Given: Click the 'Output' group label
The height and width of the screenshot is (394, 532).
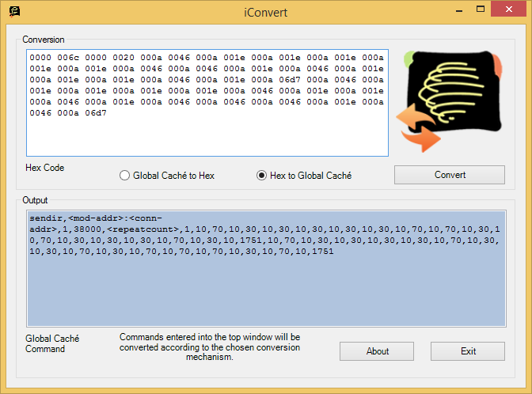Looking at the screenshot, I should click(35, 200).
